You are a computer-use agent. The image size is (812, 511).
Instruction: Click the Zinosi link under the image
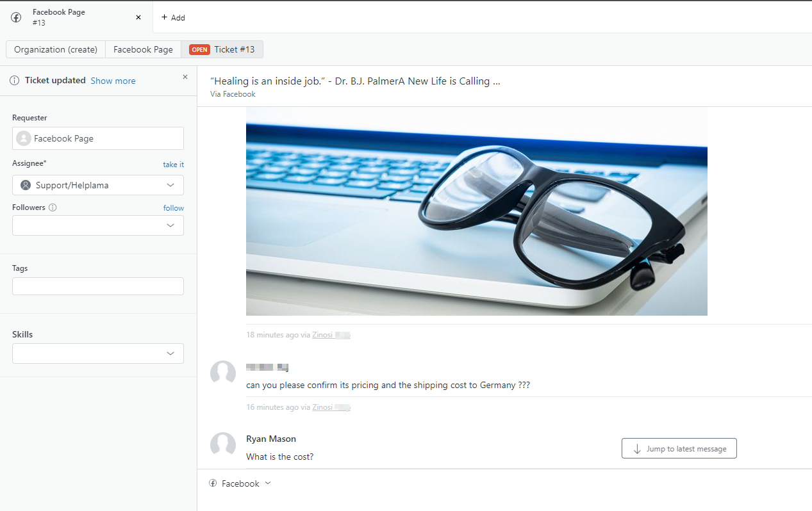click(x=331, y=335)
